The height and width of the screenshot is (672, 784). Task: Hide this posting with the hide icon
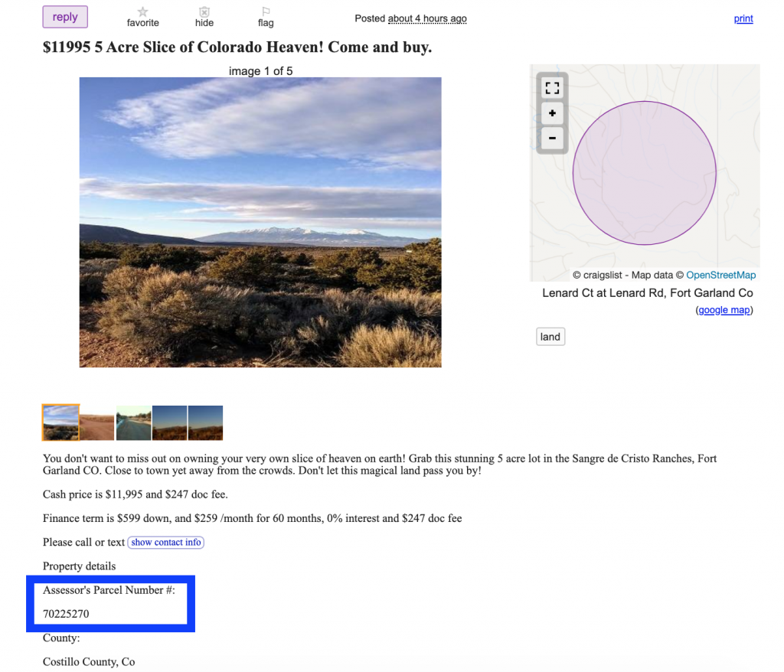tap(204, 11)
